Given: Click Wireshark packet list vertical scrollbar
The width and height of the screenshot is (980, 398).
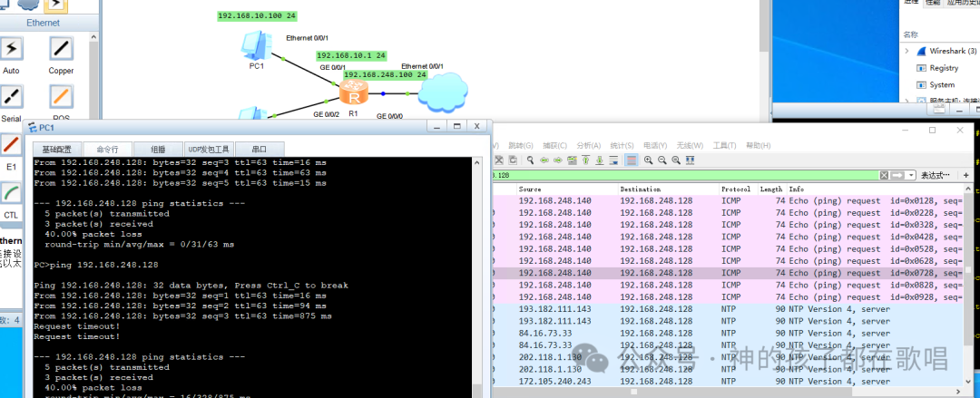Looking at the screenshot, I should pos(967,285).
